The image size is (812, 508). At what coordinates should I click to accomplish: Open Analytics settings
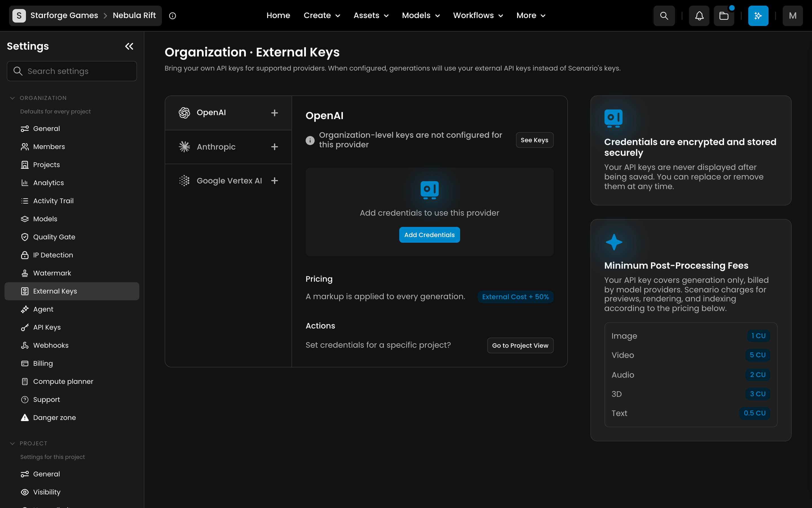pos(72,183)
